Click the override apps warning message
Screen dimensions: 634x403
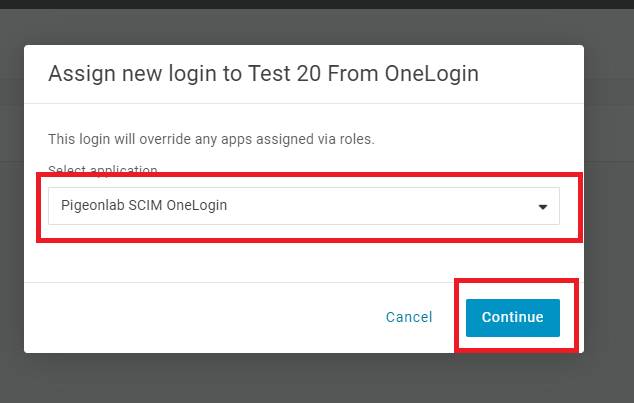(x=211, y=139)
